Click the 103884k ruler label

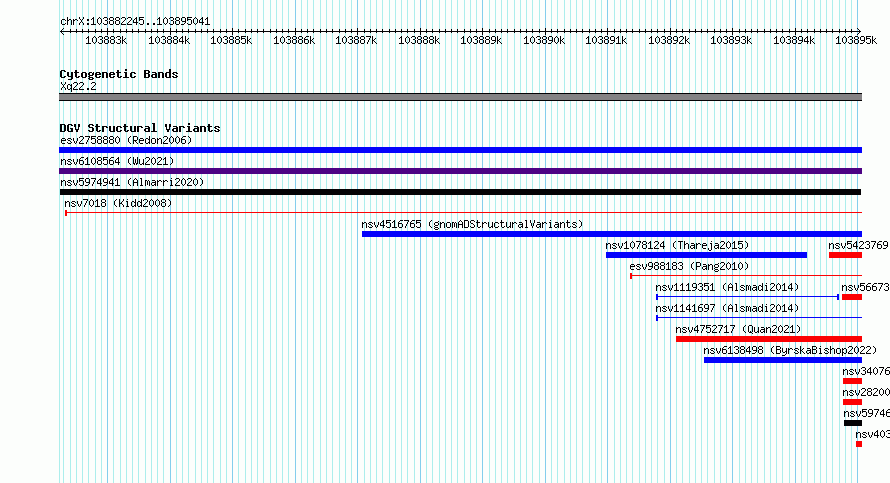click(x=169, y=40)
